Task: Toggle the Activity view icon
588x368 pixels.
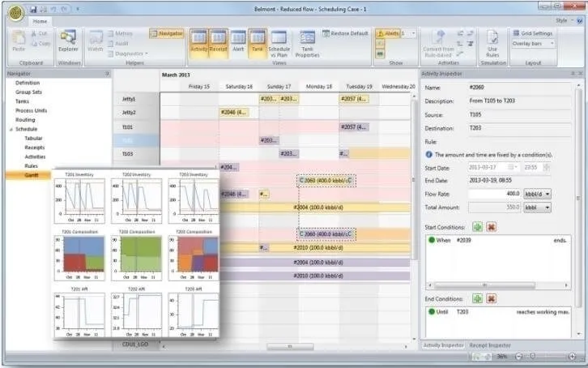Action: [x=198, y=41]
